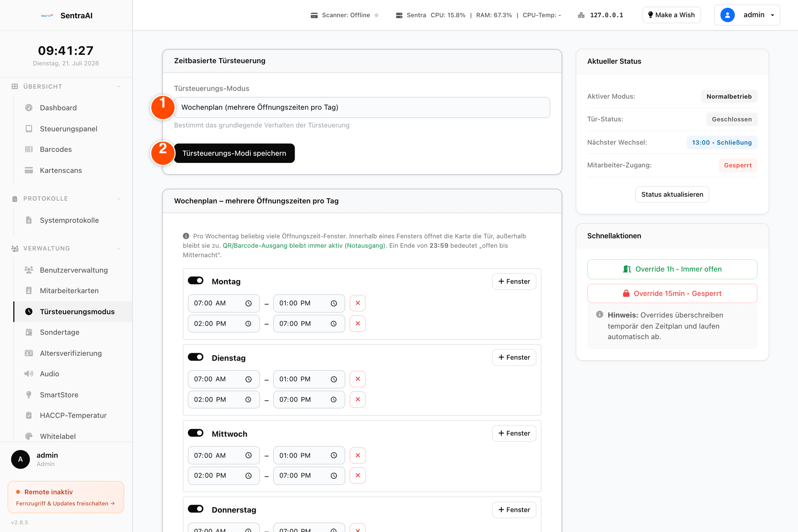The height and width of the screenshot is (532, 798).
Task: Click the Audio speaker icon
Action: [x=29, y=374]
